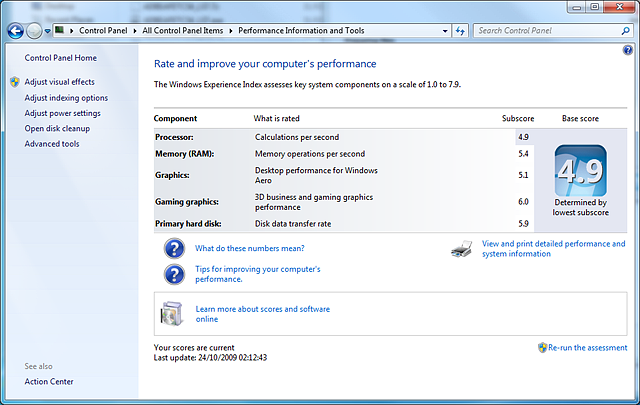Click the 4.9 base score badge

(x=580, y=171)
